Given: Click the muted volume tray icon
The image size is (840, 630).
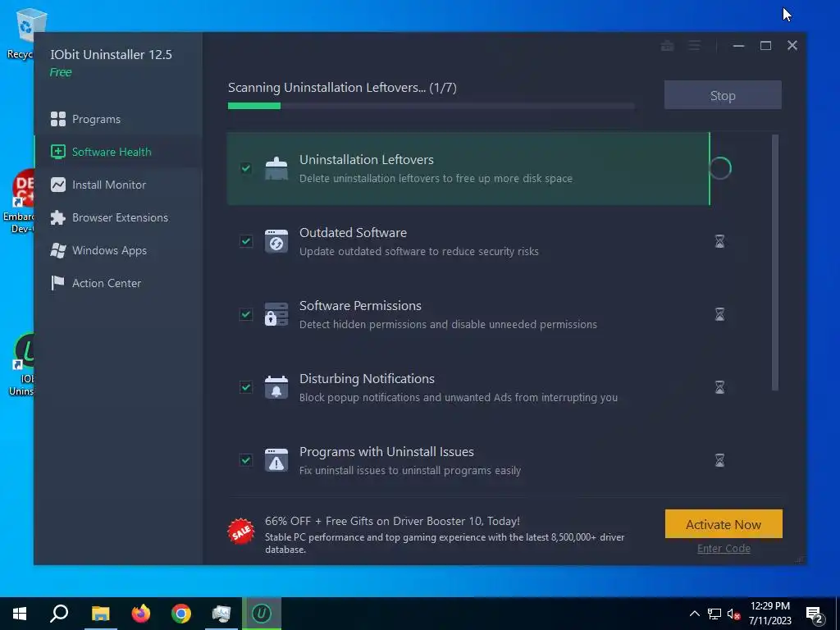Looking at the screenshot, I should [734, 614].
